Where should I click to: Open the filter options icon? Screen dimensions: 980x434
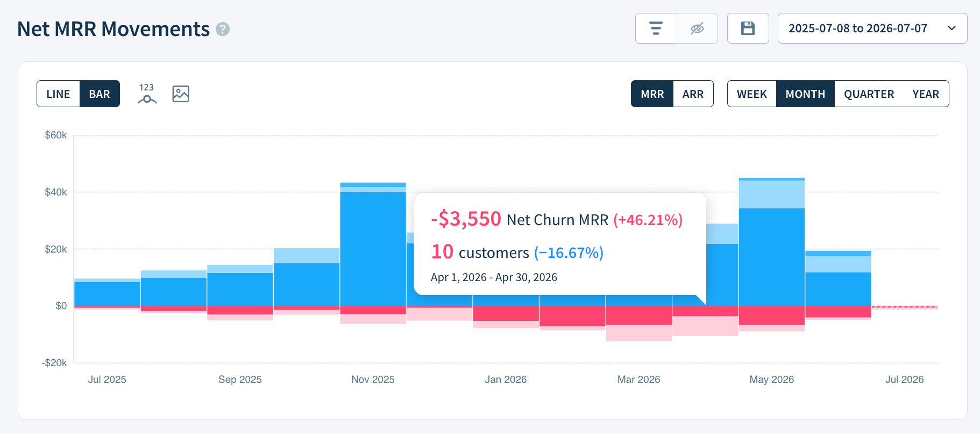point(656,28)
